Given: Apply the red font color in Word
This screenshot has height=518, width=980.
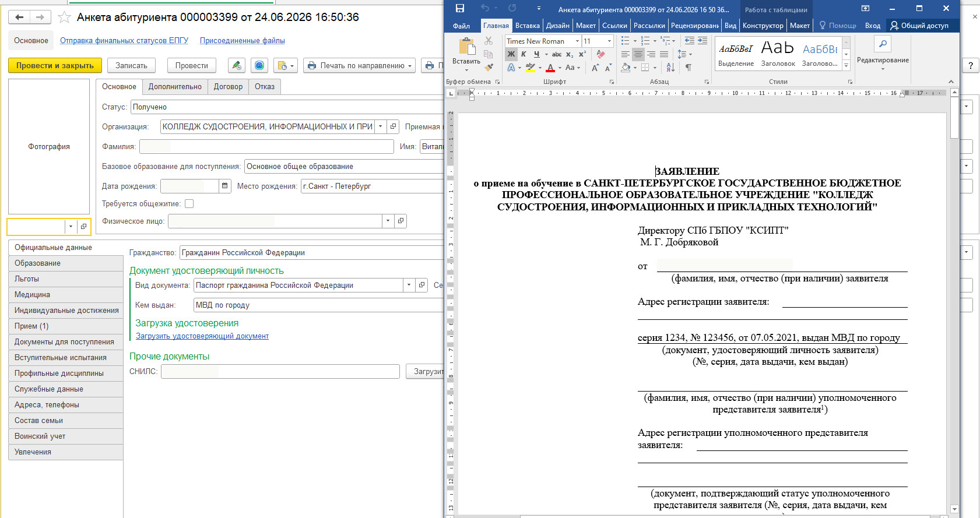Looking at the screenshot, I should tap(550, 68).
